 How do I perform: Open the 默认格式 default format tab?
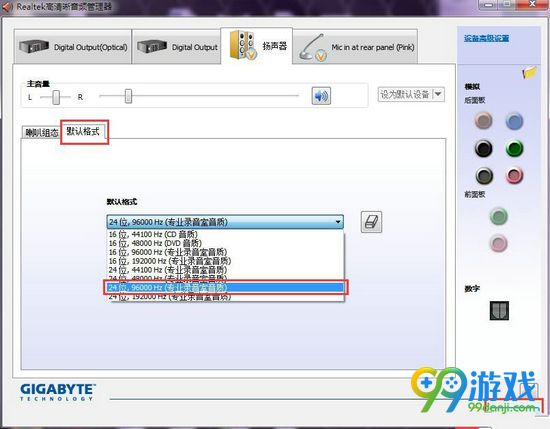click(x=84, y=132)
